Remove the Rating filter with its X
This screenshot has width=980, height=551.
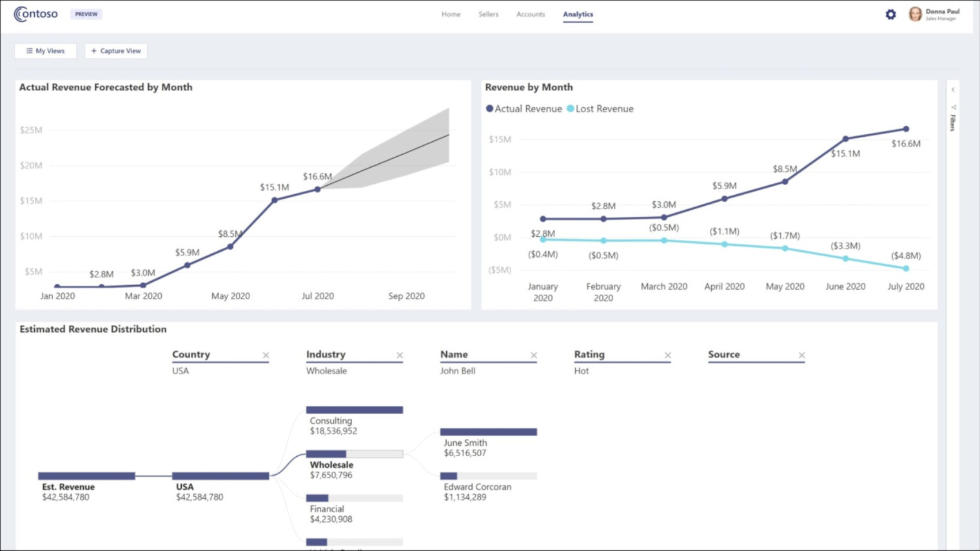[x=668, y=355]
